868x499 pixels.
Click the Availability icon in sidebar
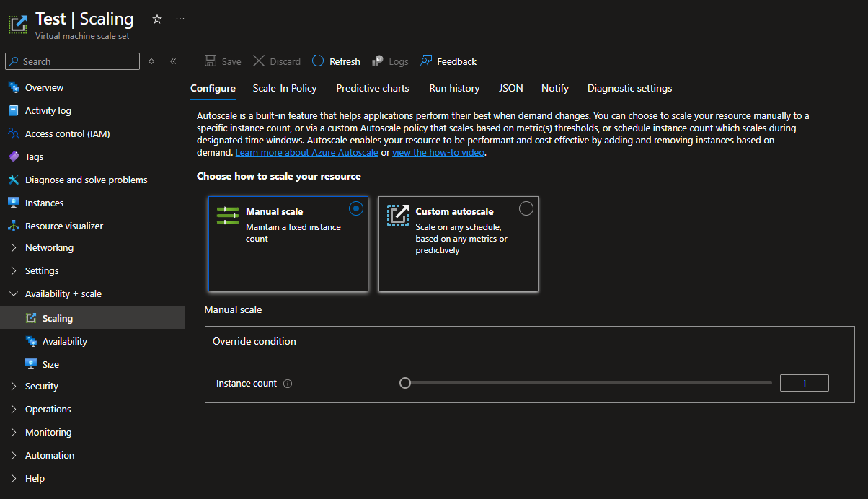pyautogui.click(x=31, y=341)
